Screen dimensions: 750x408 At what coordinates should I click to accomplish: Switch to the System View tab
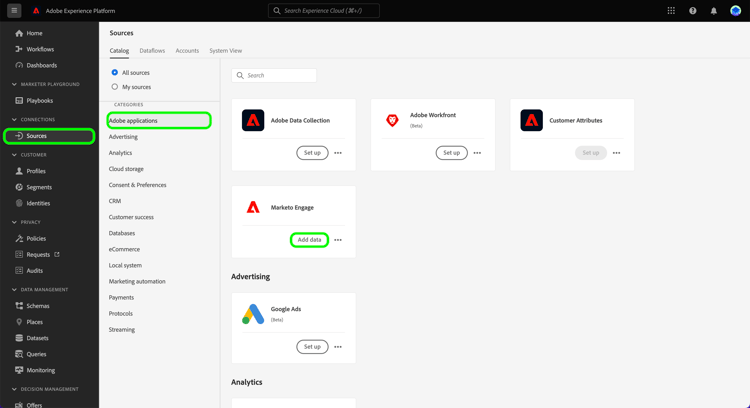point(226,51)
